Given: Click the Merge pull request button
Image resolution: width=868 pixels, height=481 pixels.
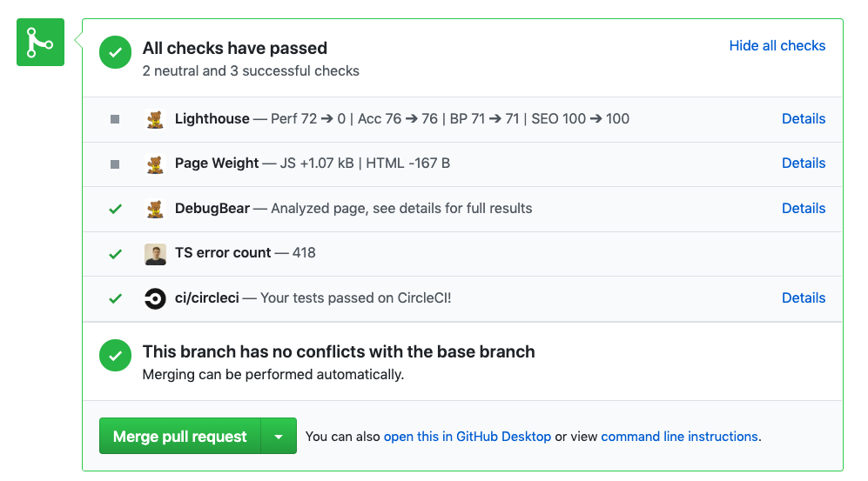Looking at the screenshot, I should (x=180, y=437).
